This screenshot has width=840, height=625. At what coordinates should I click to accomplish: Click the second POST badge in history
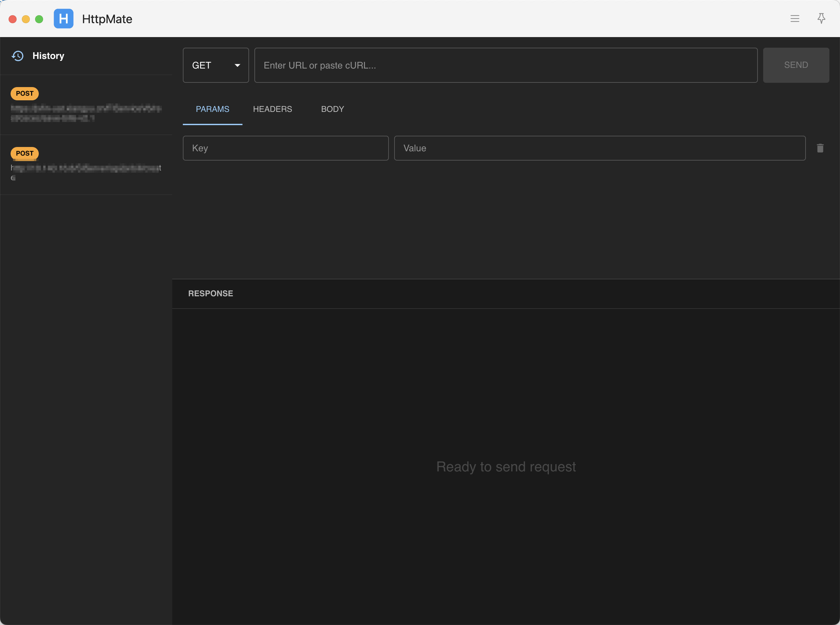(x=25, y=153)
